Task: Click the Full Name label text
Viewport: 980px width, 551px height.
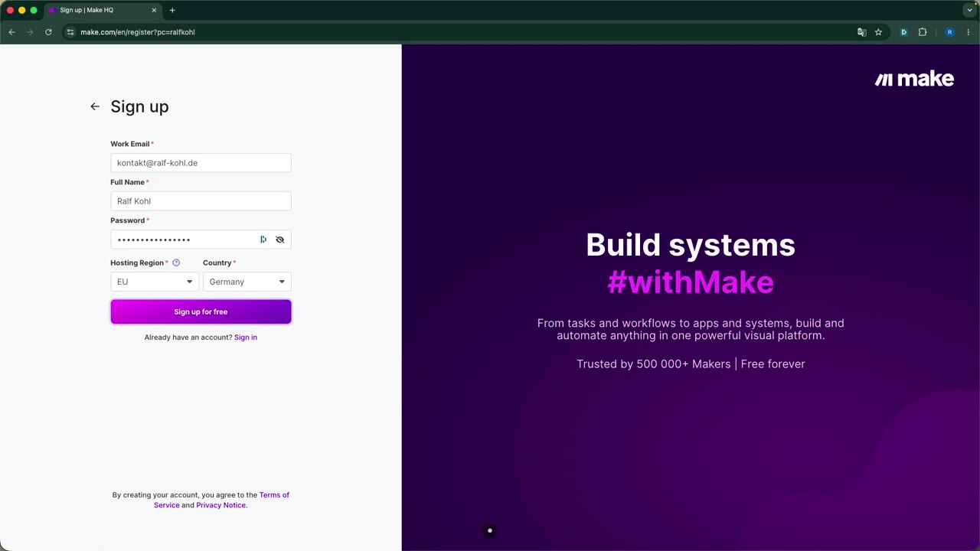Action: [127, 182]
